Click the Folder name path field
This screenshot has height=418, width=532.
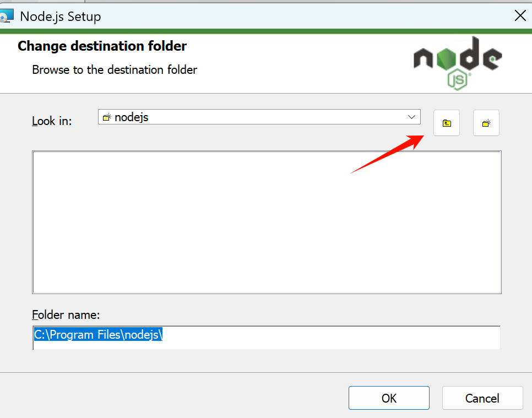267,338
